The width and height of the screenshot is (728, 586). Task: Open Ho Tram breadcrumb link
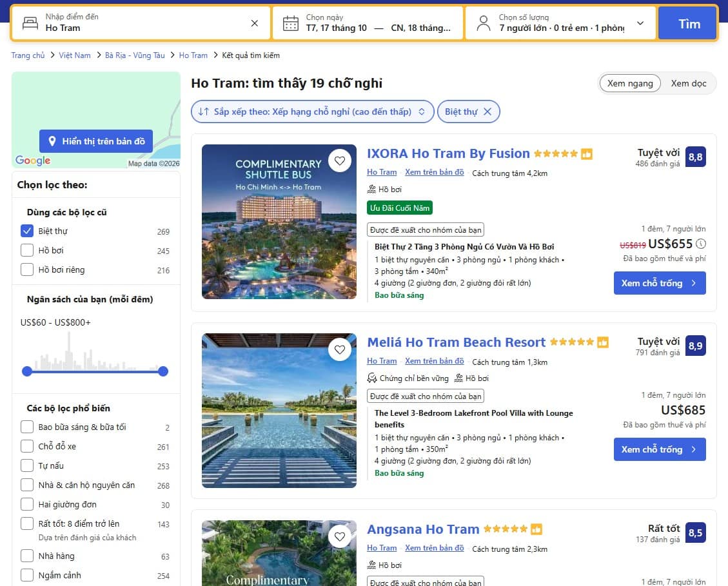(x=193, y=55)
